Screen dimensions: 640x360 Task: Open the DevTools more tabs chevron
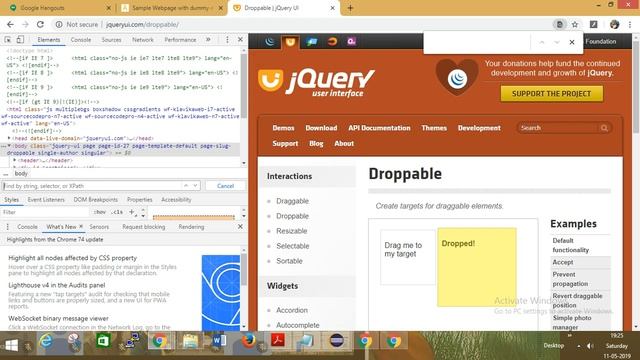pyautogui.click(x=208, y=40)
